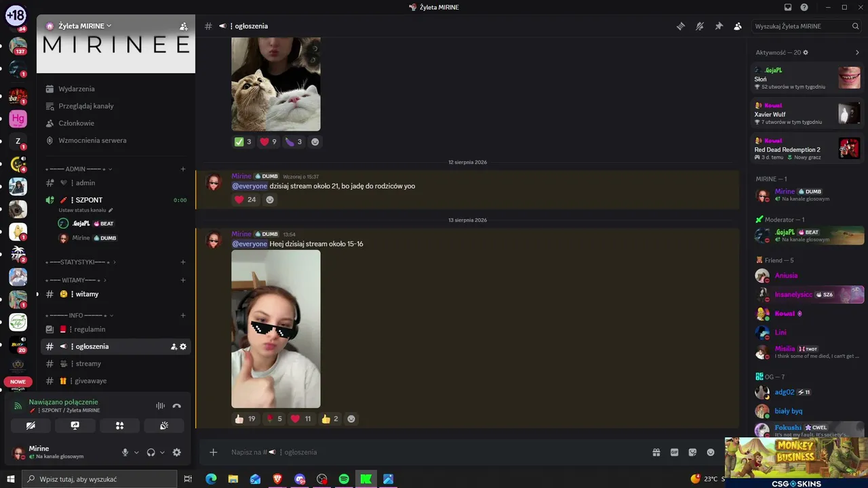Open the Inbox icon in title bar

788,7
